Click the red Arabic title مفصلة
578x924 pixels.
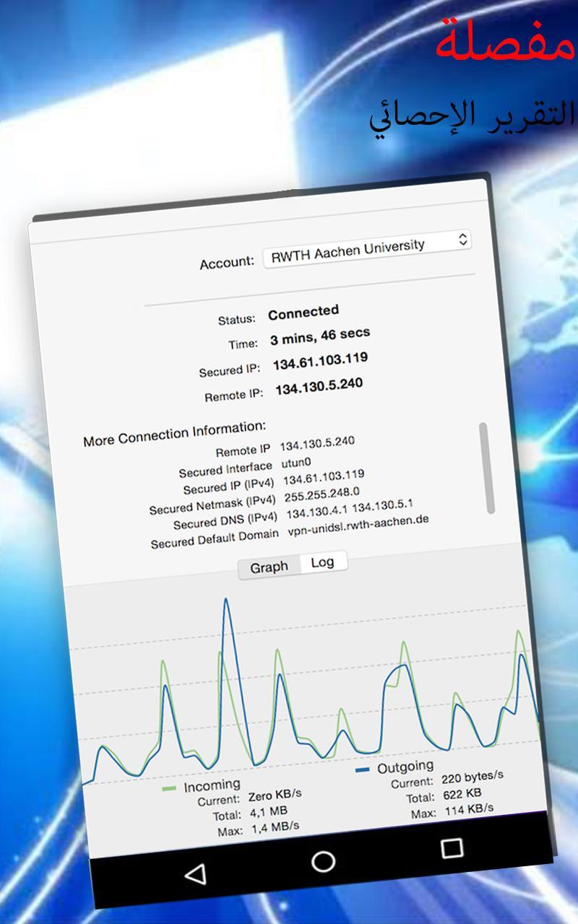[x=506, y=42]
